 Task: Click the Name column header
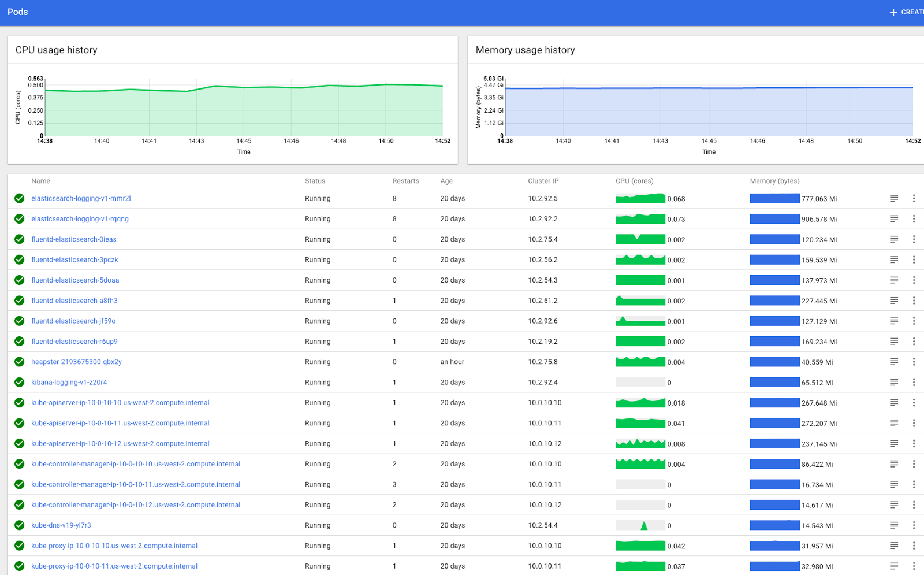[x=40, y=181]
